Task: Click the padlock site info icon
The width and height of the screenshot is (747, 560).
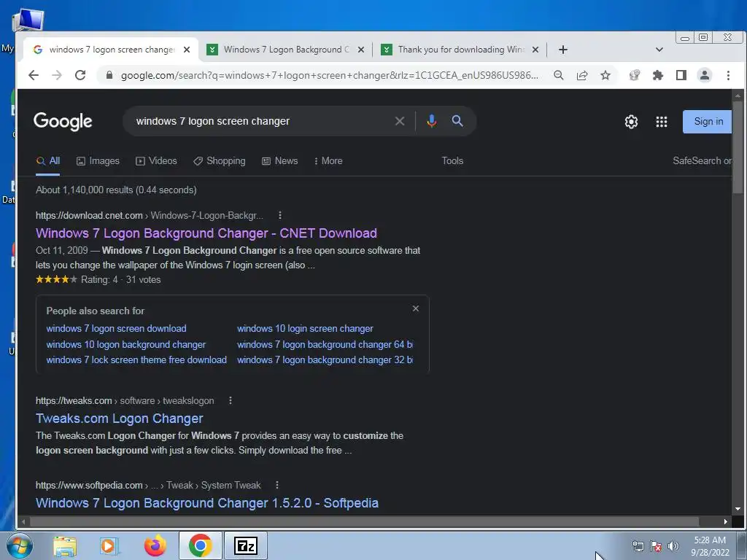Action: coord(109,75)
